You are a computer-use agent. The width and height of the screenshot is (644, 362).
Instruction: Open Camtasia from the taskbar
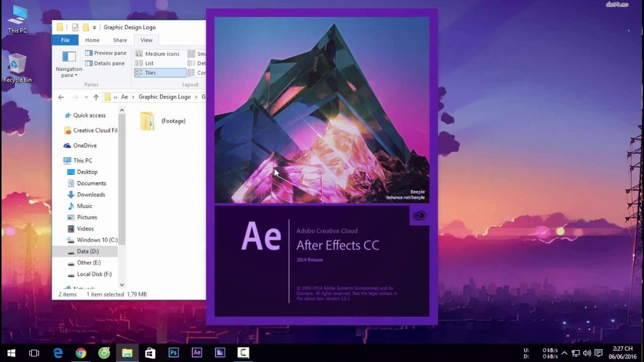pyautogui.click(x=243, y=353)
